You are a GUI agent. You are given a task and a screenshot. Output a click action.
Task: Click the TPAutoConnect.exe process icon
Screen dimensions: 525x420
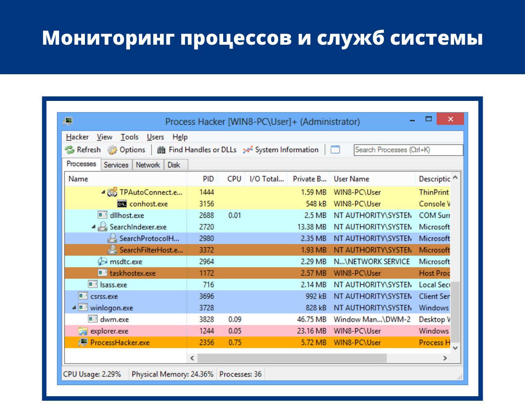(112, 192)
